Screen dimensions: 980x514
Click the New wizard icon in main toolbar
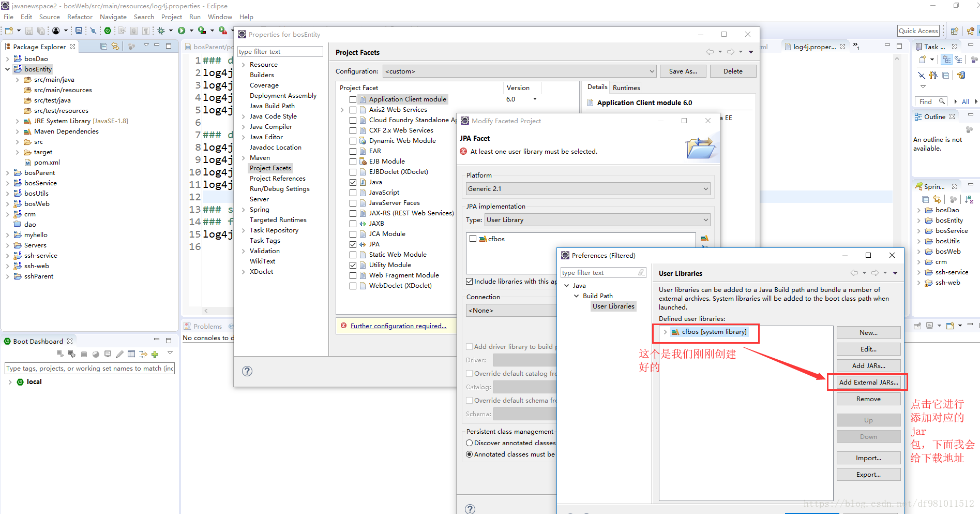click(9, 31)
